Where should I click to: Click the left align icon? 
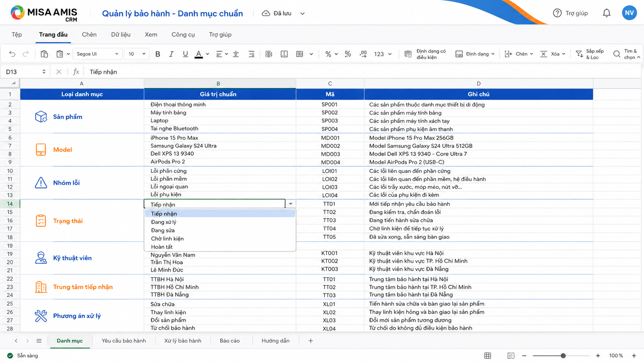[219, 54]
